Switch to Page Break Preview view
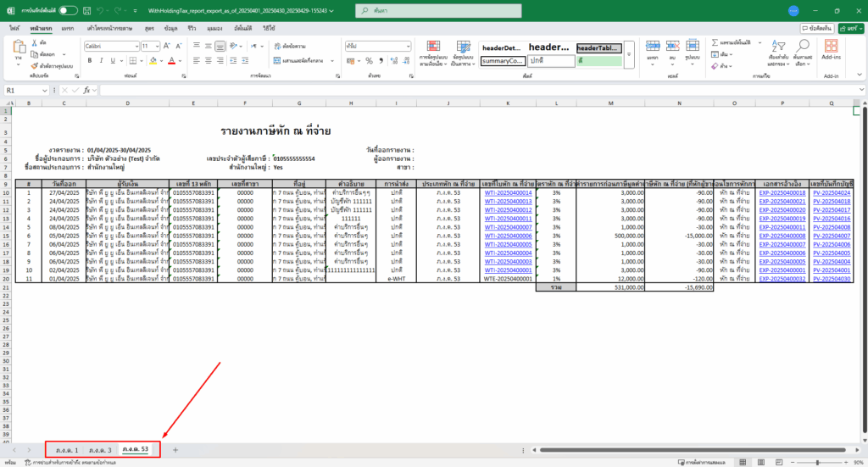 click(779, 462)
